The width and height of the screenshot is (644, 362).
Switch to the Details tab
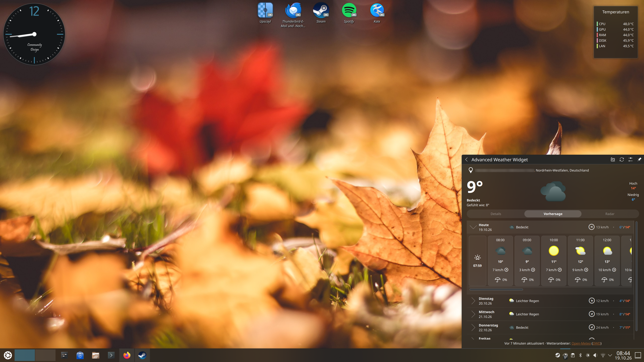coord(496,214)
